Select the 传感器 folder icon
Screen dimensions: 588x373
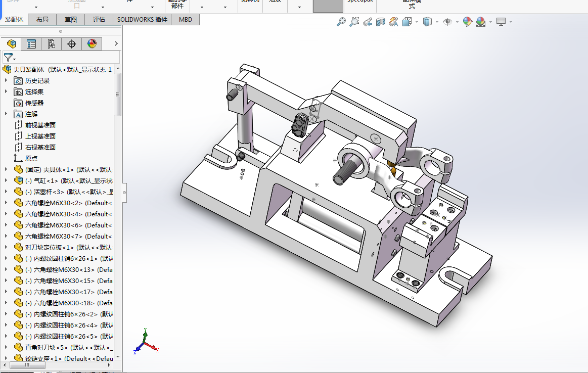[x=18, y=103]
